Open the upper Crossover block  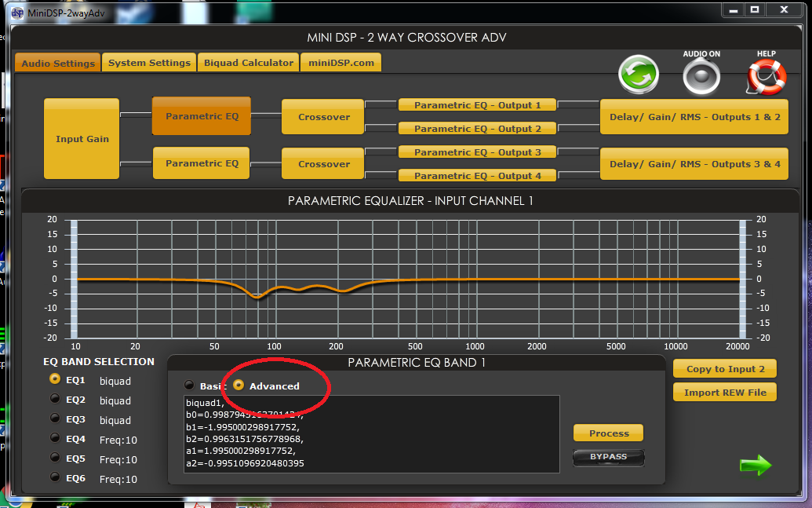pyautogui.click(x=323, y=117)
